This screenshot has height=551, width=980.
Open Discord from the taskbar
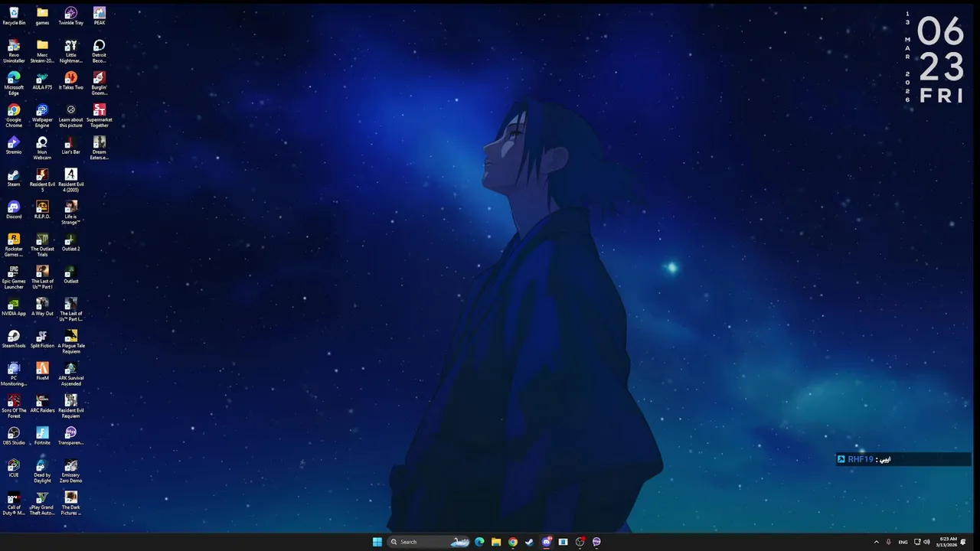click(x=547, y=542)
